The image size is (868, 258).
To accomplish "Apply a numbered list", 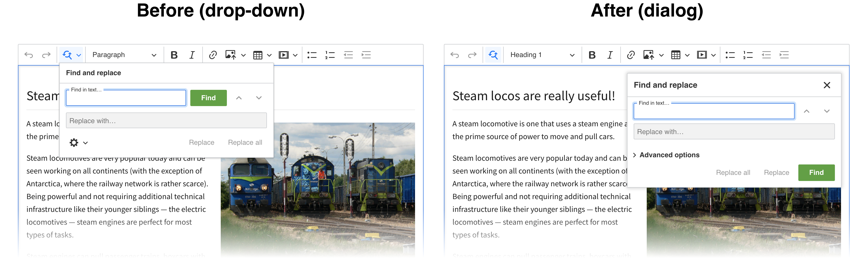I will point(330,54).
